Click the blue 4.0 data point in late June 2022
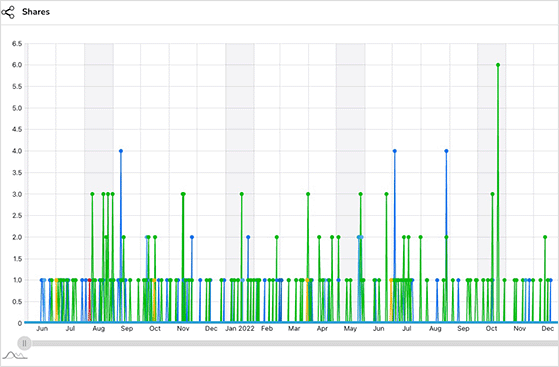The image size is (559, 367). click(395, 151)
